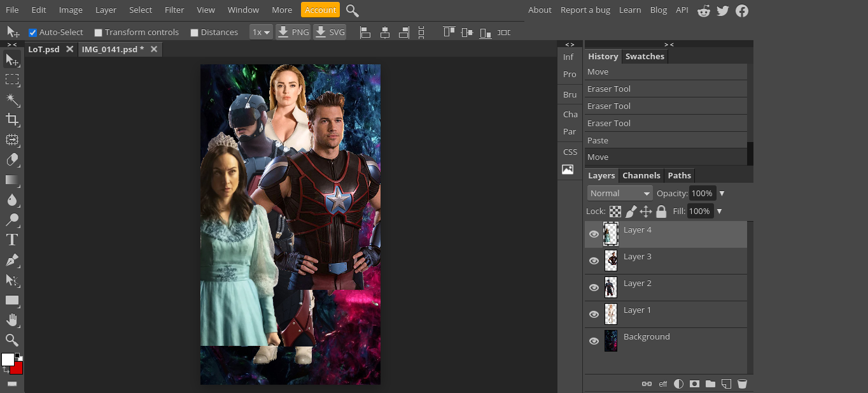This screenshot has height=393, width=868.
Task: Select the Move tool in toolbar
Action: [x=12, y=60]
